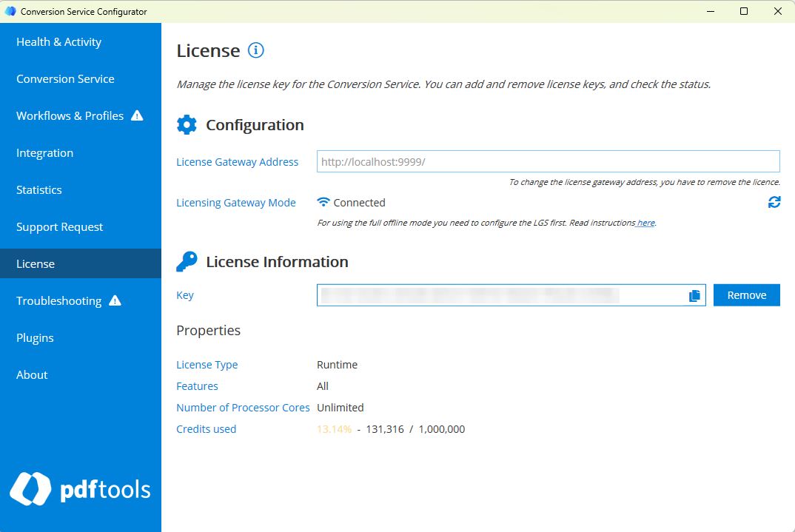795x532 pixels.
Task: Click the info icon beside the License heading
Action: click(x=255, y=50)
